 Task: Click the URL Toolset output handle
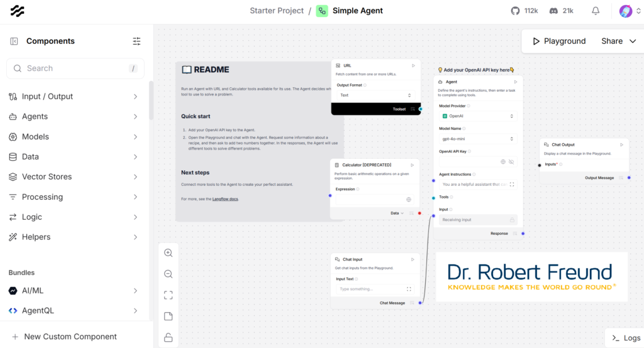[x=421, y=109]
